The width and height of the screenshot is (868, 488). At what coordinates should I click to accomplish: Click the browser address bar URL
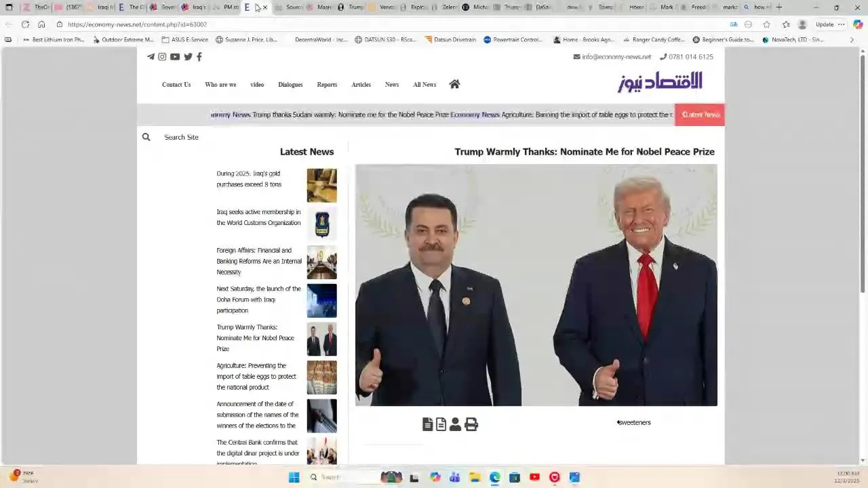138,24
